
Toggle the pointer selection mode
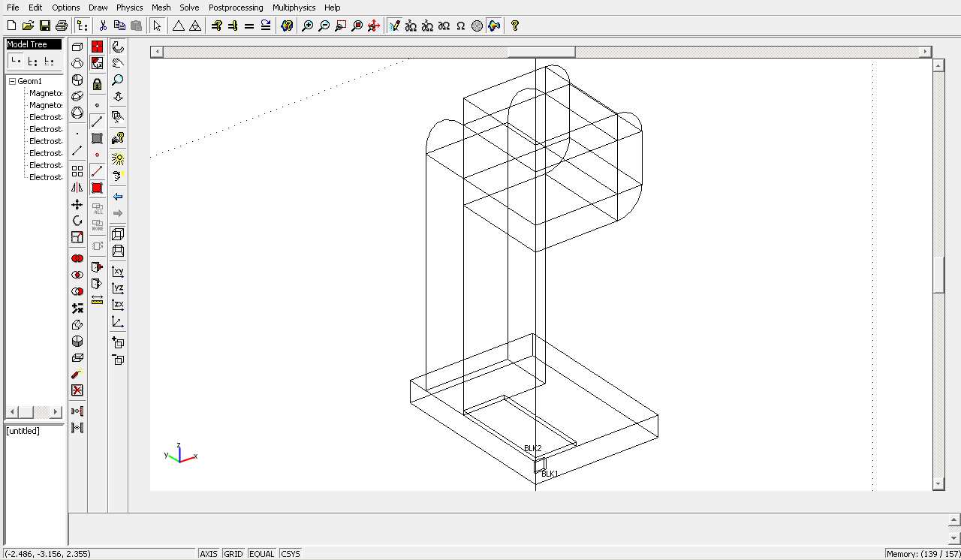pos(156,26)
